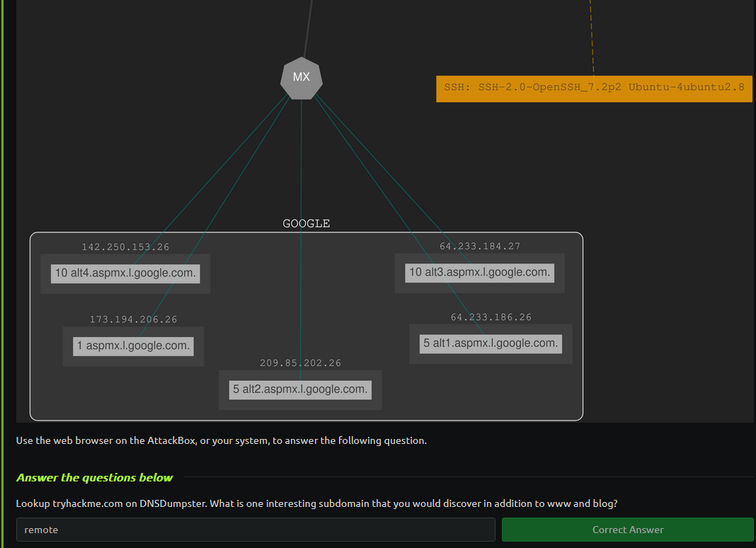The image size is (756, 548).
Task: Click the answer field containing remote
Action: [256, 530]
